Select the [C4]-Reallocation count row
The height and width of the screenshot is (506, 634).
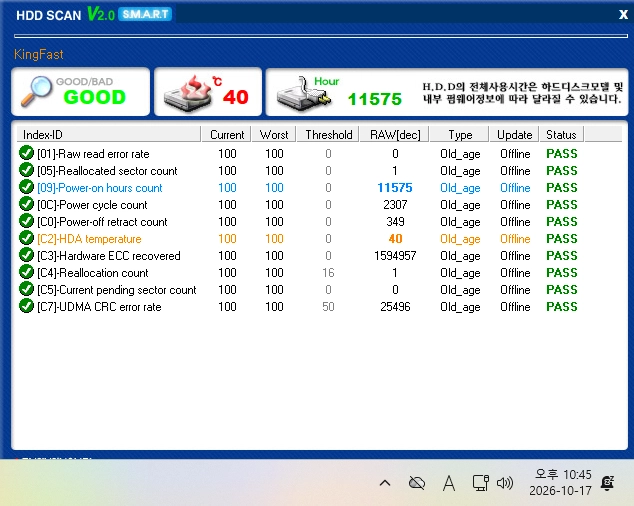tap(299, 273)
